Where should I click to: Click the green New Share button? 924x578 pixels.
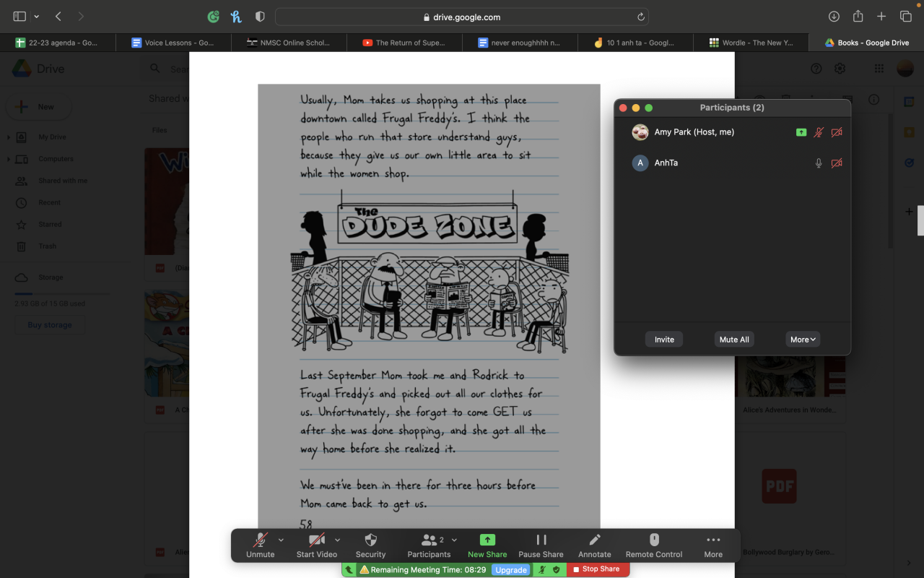(x=487, y=545)
